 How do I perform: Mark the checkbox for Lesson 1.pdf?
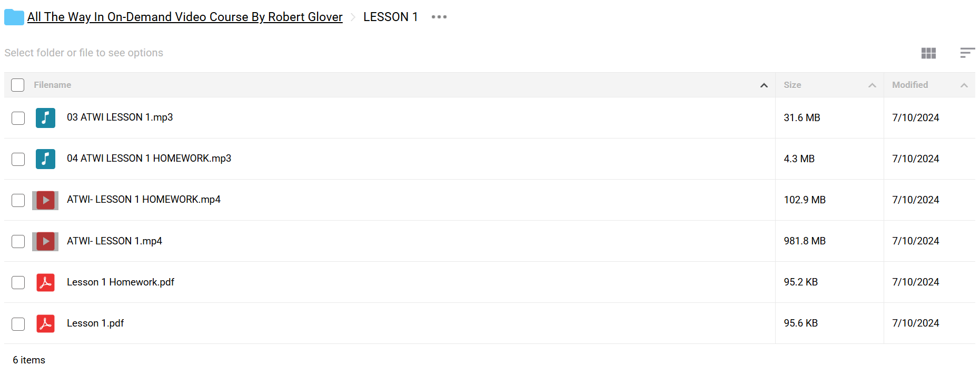click(x=18, y=324)
